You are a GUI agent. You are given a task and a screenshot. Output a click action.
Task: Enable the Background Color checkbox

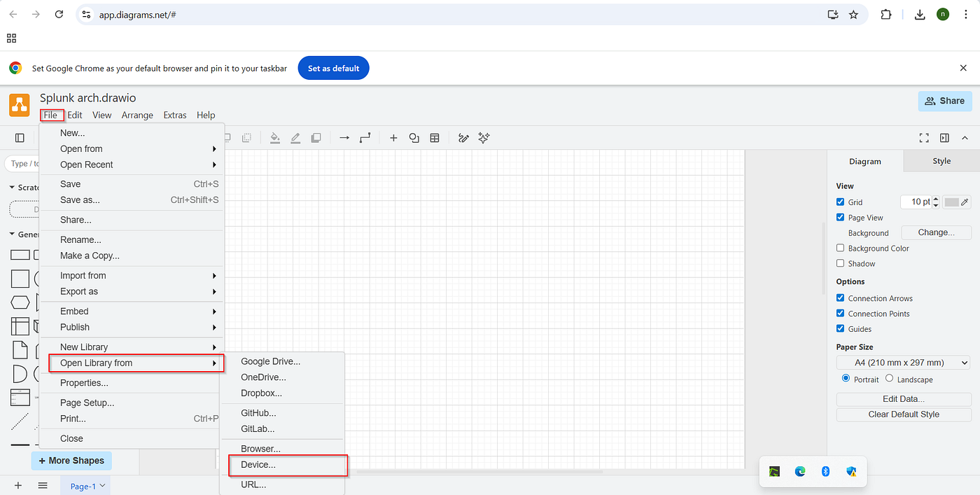coord(840,248)
